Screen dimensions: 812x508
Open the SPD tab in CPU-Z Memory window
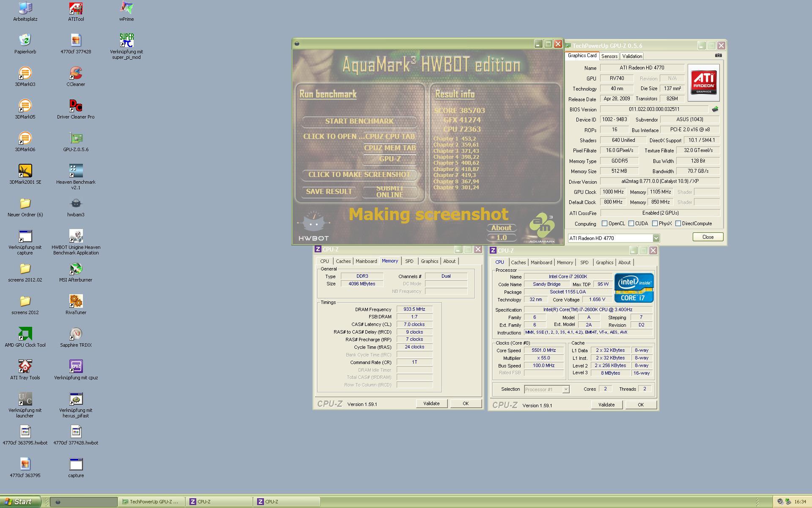click(x=409, y=261)
